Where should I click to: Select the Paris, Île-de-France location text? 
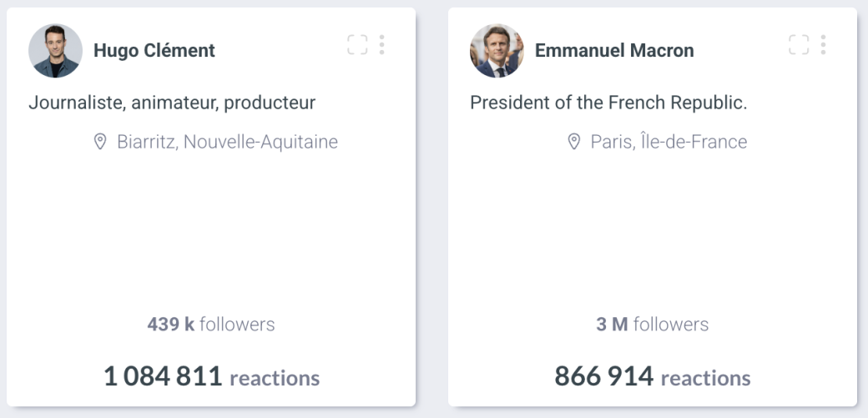click(669, 142)
